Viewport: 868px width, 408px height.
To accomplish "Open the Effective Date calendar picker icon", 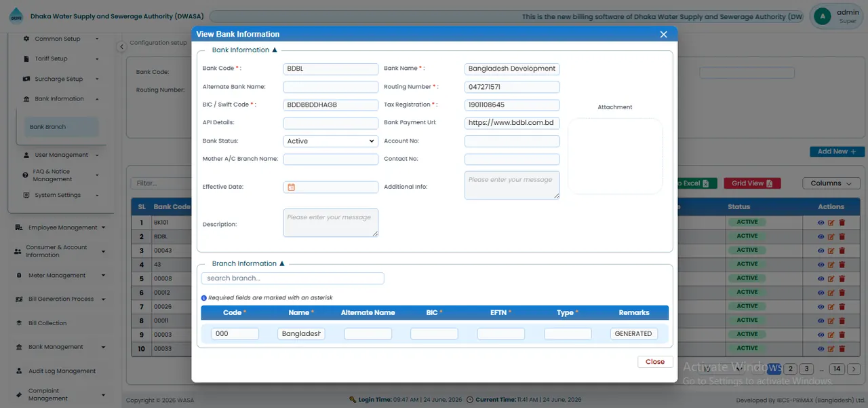I will click(291, 187).
